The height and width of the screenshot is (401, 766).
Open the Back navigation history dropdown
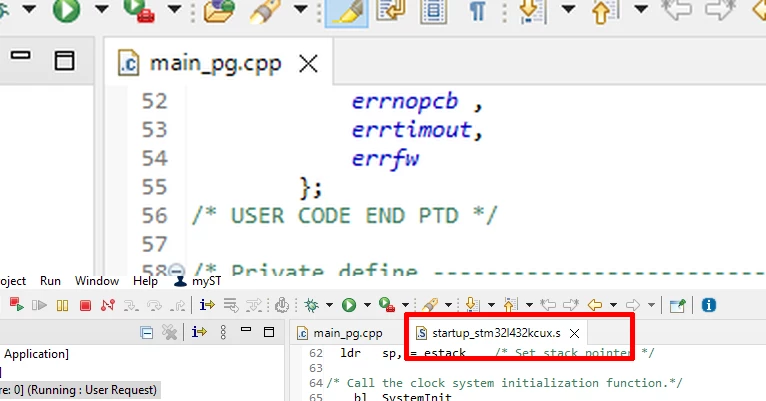tap(613, 305)
